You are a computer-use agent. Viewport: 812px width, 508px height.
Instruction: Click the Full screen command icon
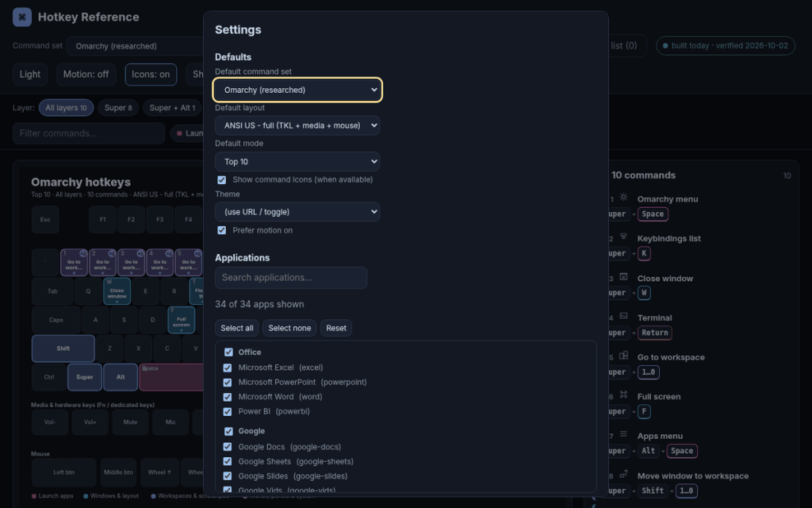[623, 395]
